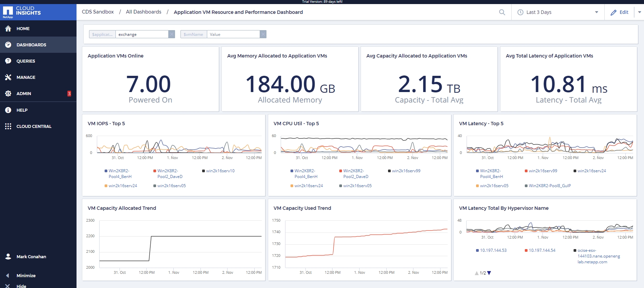The image size is (644, 288).
Task: Open Cloud Central grid icon
Action: pos(8,127)
